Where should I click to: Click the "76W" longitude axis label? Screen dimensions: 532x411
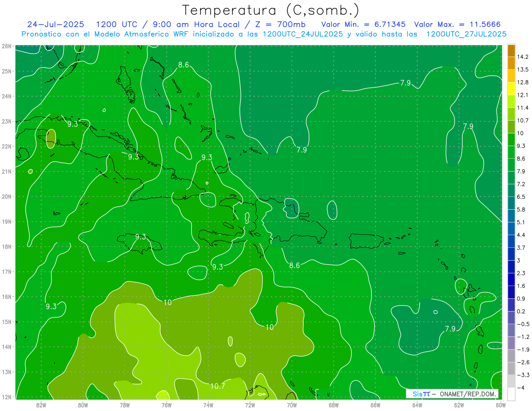166,405
